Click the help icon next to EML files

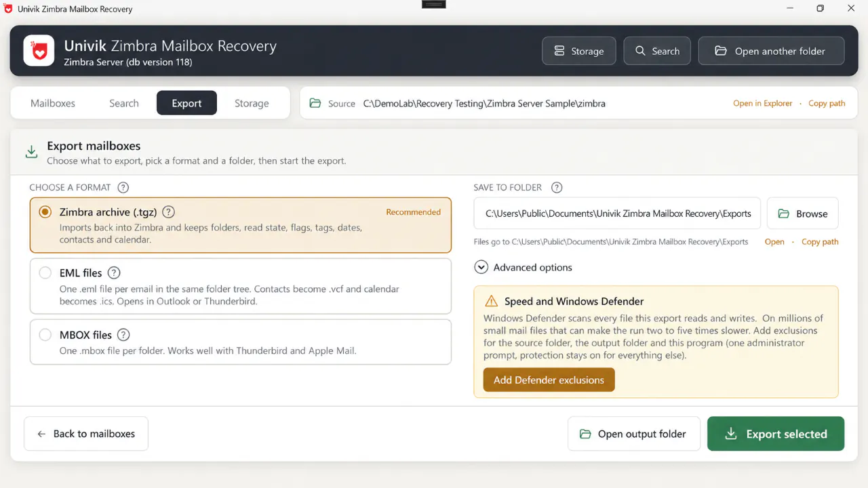coord(114,273)
